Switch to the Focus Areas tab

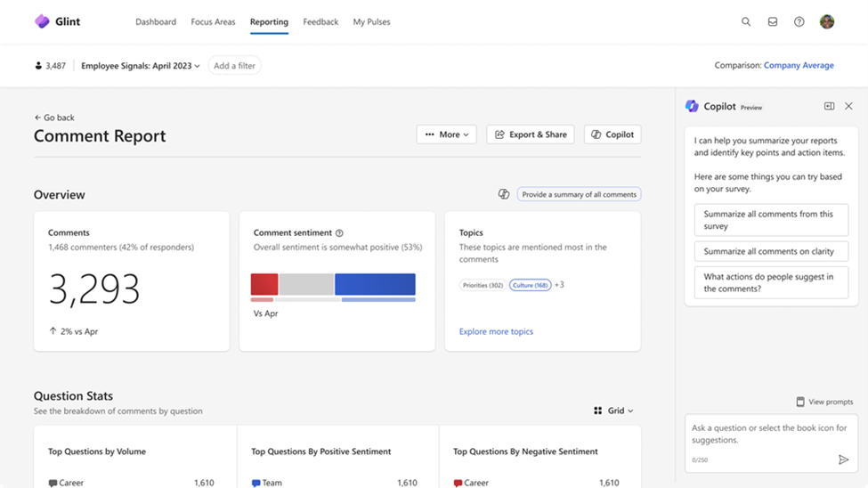point(213,21)
